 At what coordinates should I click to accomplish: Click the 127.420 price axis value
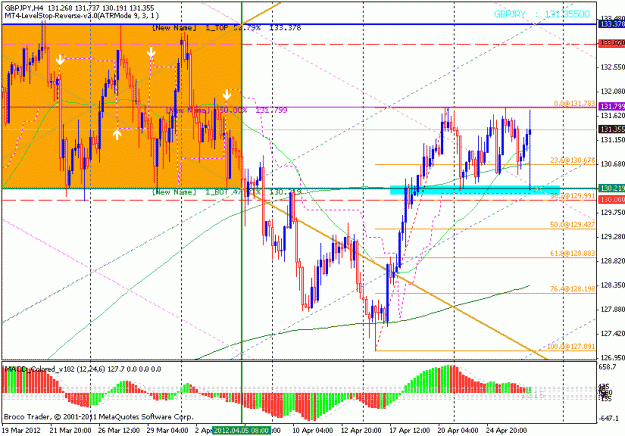(x=612, y=333)
